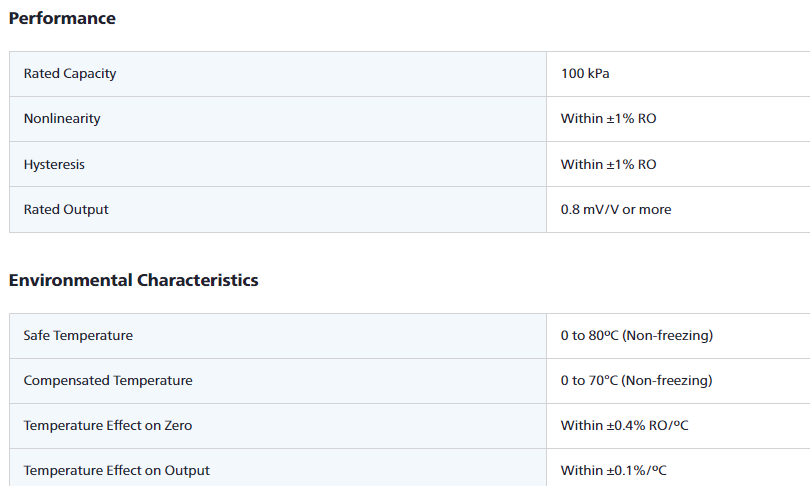The width and height of the screenshot is (810, 486).
Task: Select the Safe Temperature label cell
Action: [78, 335]
